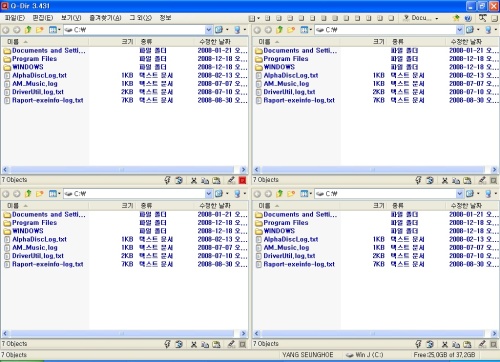Viewport: 500px width, 362px height.
Task: Open the 그 외(X) menu
Action: coord(140,18)
